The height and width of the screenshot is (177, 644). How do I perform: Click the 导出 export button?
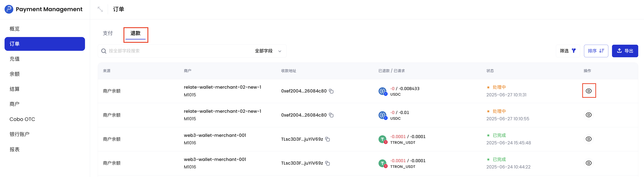(x=625, y=51)
